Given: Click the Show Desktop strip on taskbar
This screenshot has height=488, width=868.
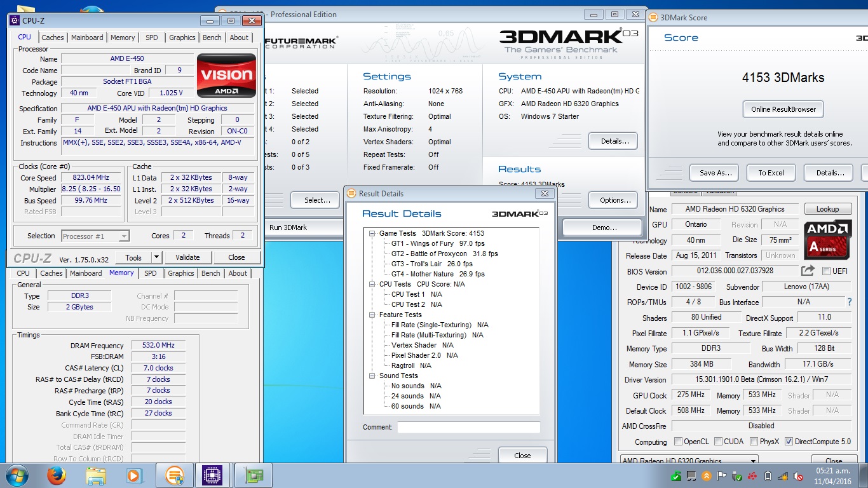Looking at the screenshot, I should point(863,475).
